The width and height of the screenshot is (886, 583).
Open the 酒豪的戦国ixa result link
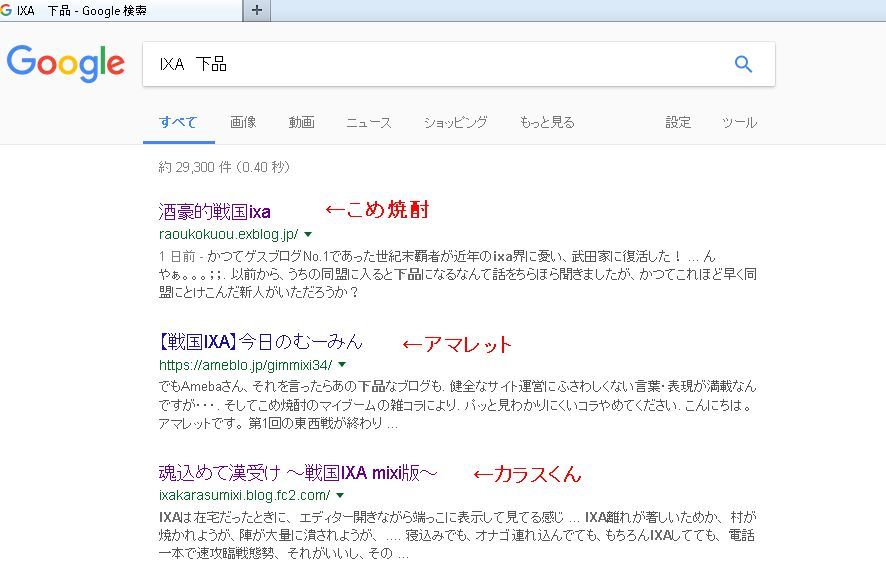[215, 211]
